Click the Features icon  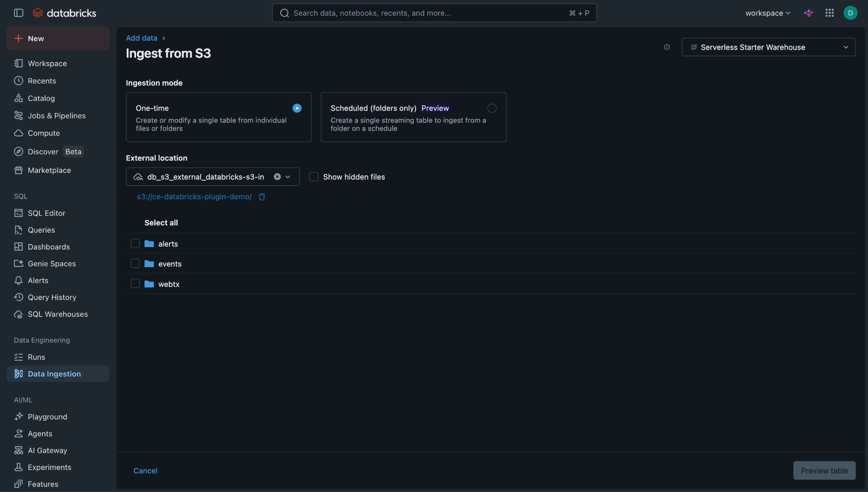18,484
